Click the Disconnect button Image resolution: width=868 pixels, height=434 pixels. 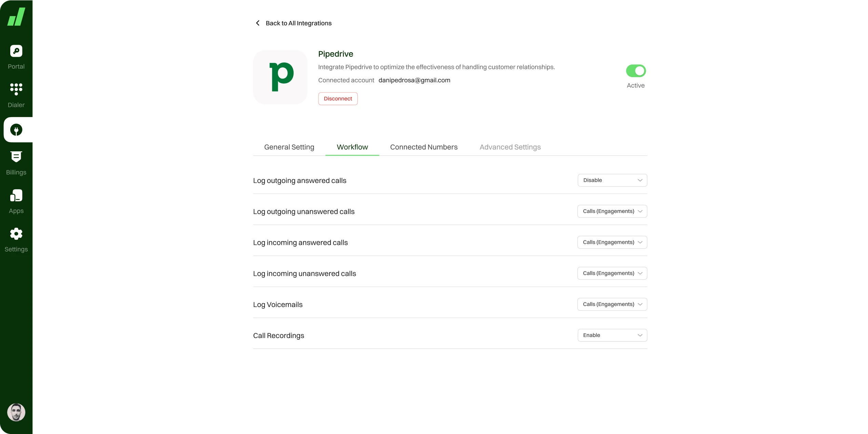(338, 99)
